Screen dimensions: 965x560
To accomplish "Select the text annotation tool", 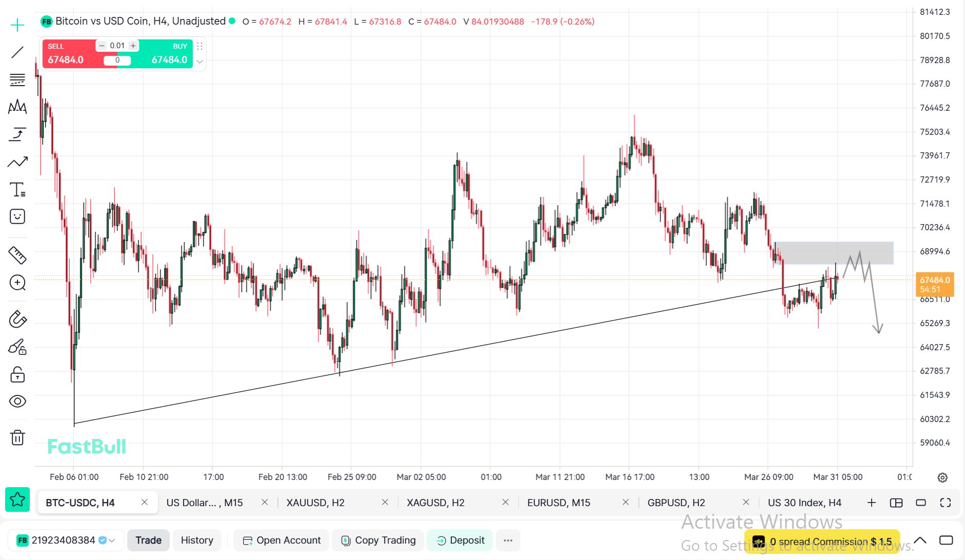I will point(17,190).
